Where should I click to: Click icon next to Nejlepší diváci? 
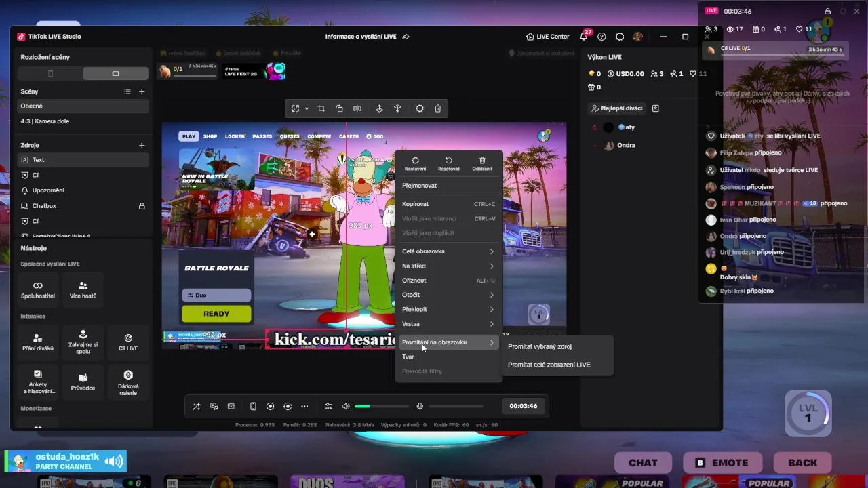click(x=655, y=108)
